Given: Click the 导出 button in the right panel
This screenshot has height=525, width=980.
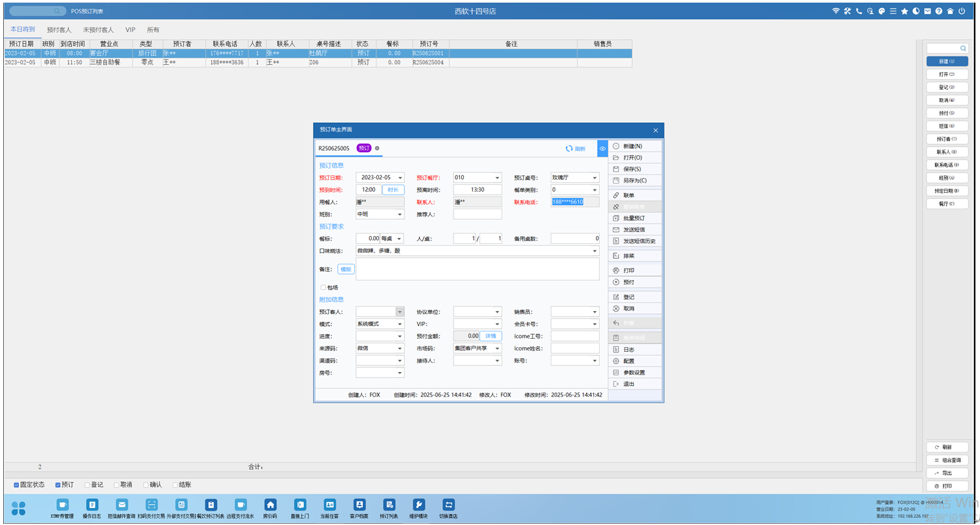Looking at the screenshot, I should [947, 473].
